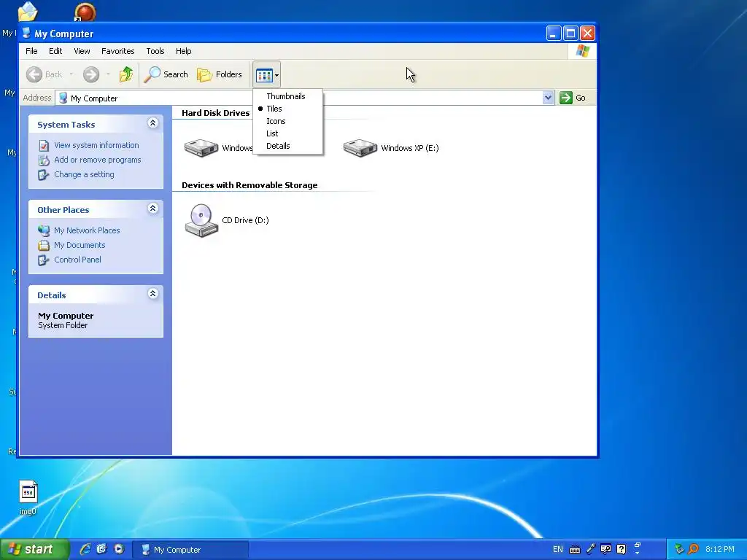
Task: Click the Change a setting icon
Action: click(44, 175)
